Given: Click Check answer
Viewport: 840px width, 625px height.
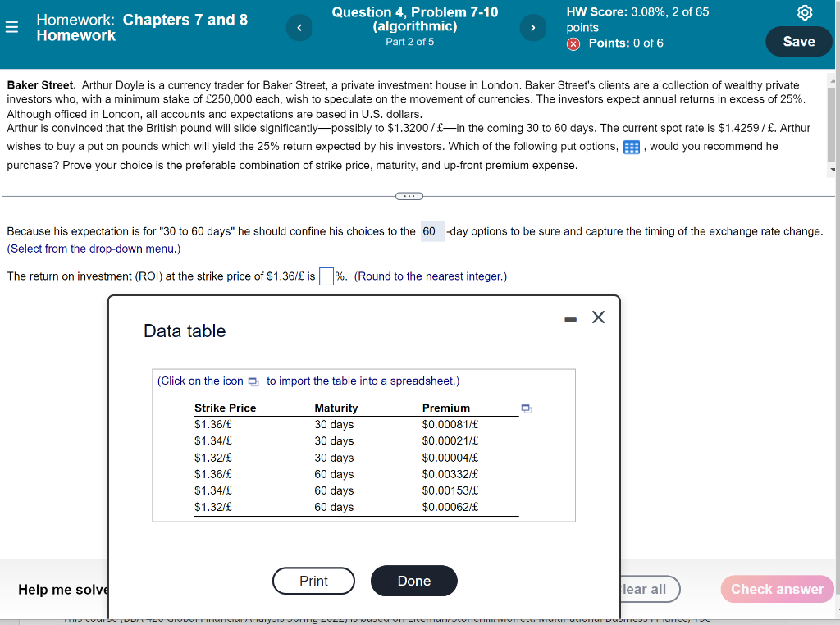Looking at the screenshot, I should [x=776, y=589].
